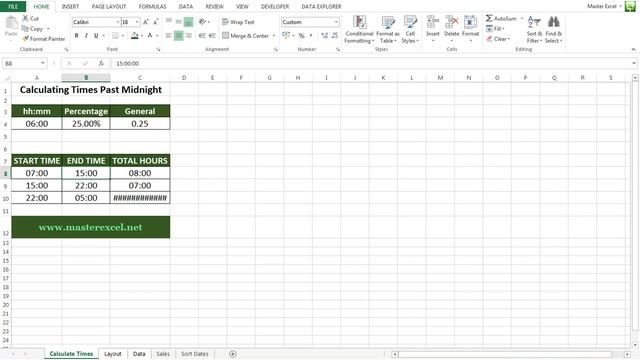Open Cell Styles gallery
Screen dimensions: 640x360
(410, 29)
